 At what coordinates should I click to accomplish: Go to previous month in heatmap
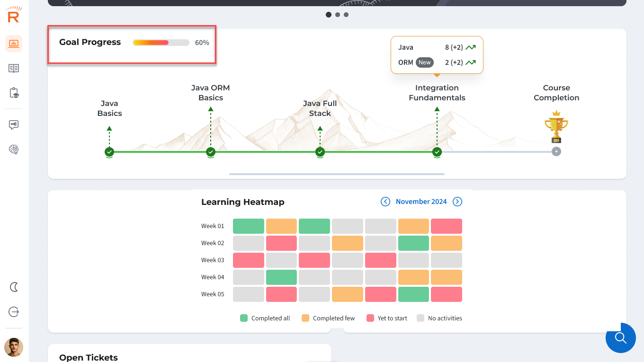[385, 202]
